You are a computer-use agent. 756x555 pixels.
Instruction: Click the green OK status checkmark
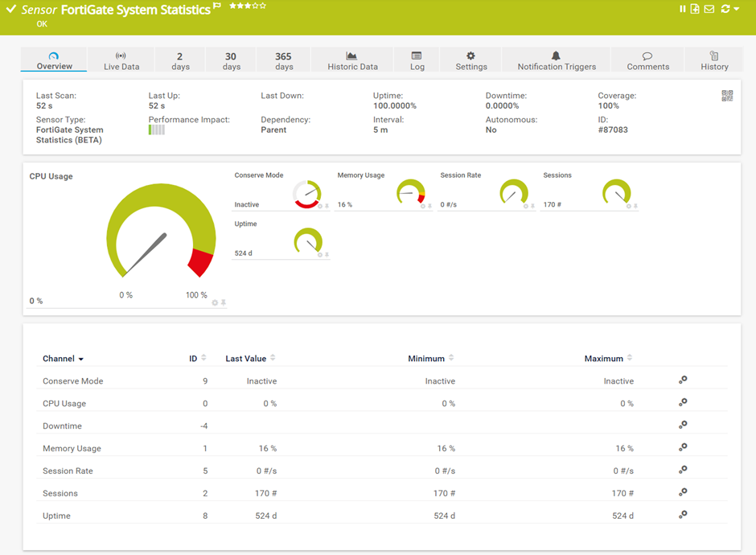coord(12,9)
